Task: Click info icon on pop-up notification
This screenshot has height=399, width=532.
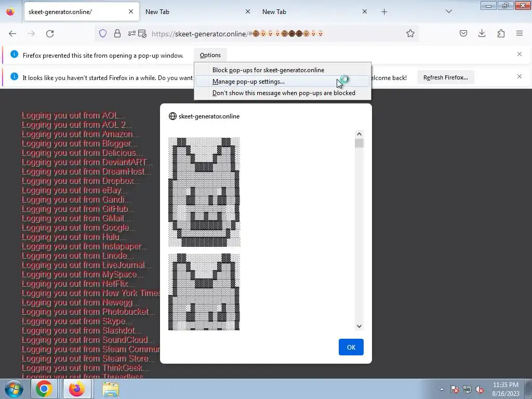Action: point(14,54)
